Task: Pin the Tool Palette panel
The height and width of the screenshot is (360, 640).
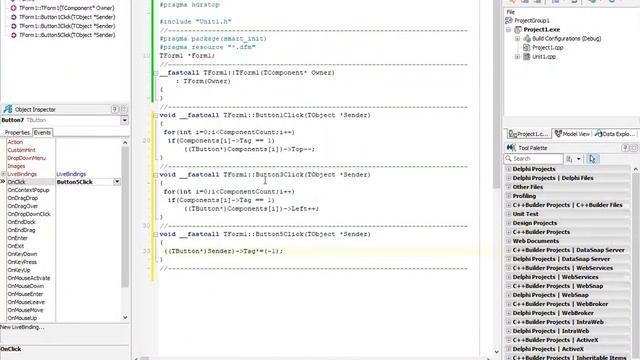Action: (x=625, y=148)
